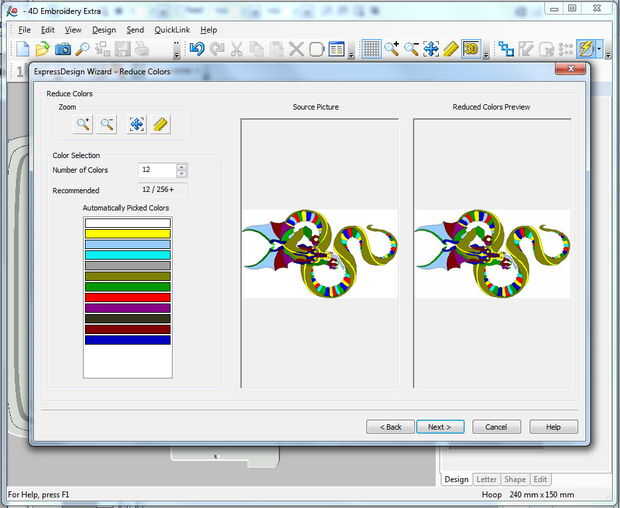Click the Next > button
The image size is (620, 508).
coord(440,427)
